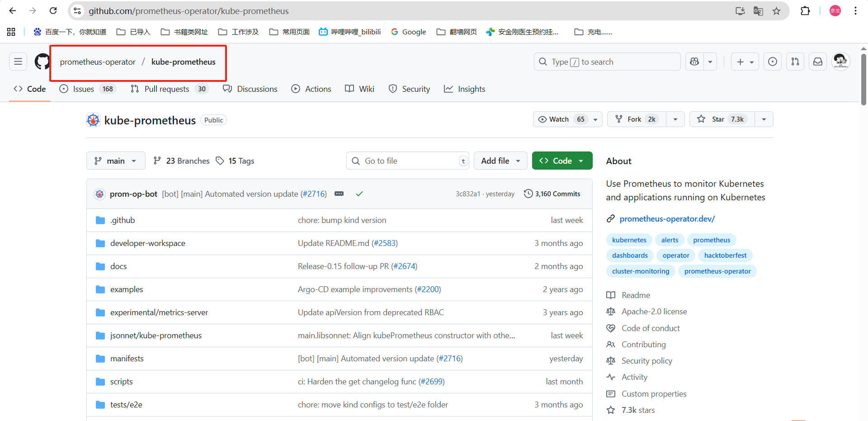Open the Apache-2.0 license link
Screen dimensions: 868x421
pyautogui.click(x=654, y=312)
